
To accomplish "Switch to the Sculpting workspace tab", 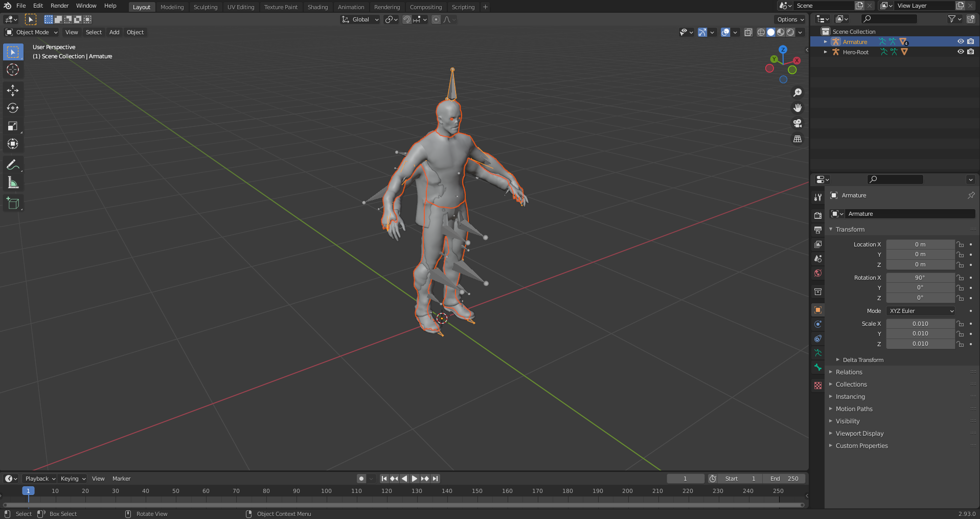I will click(x=206, y=7).
